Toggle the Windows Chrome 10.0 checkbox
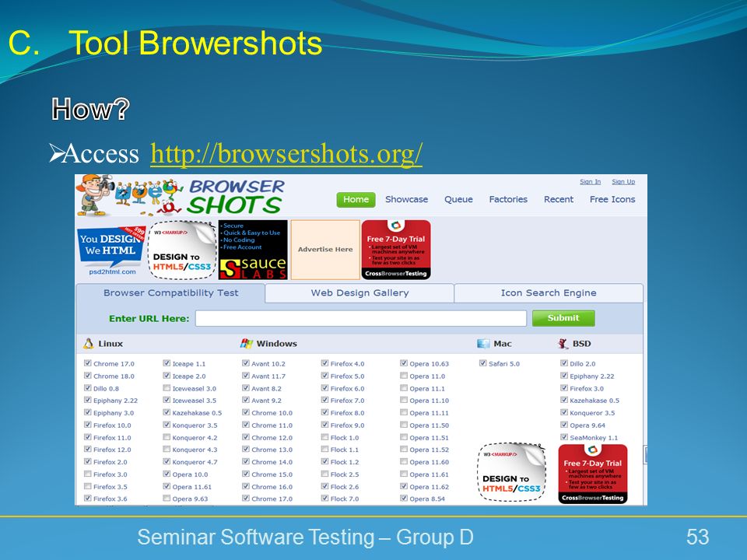This screenshot has height=560, width=747. (x=246, y=412)
